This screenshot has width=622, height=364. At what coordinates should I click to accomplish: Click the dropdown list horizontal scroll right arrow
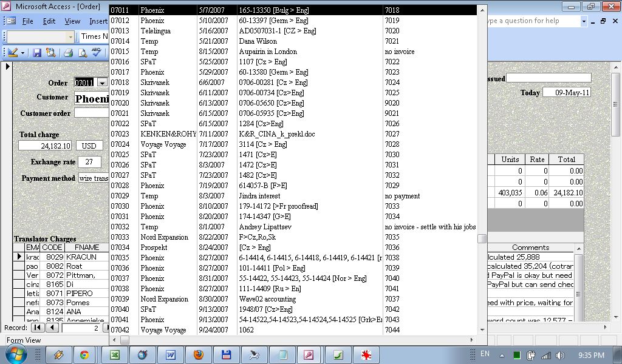tap(472, 340)
